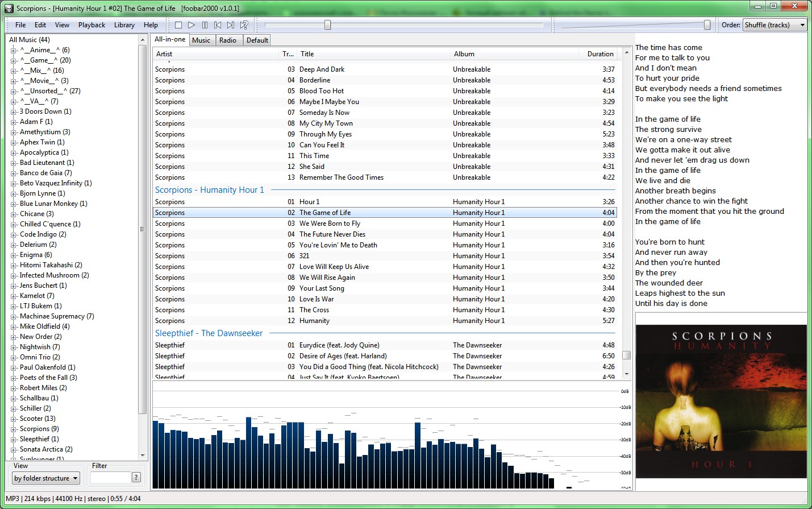Click the Track number column header
The image size is (812, 509).
click(x=288, y=54)
